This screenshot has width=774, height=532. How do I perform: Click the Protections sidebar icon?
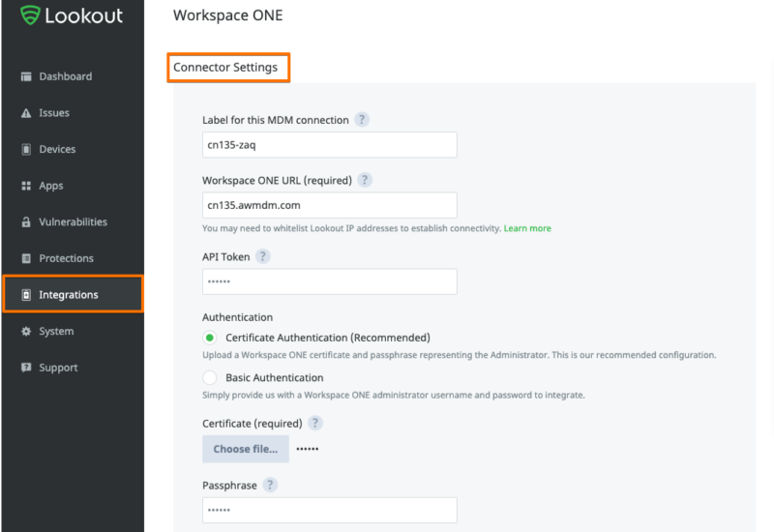coord(26,258)
